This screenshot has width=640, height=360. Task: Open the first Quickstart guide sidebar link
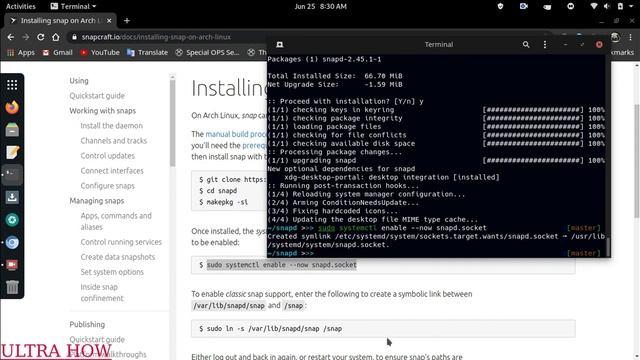point(97,96)
